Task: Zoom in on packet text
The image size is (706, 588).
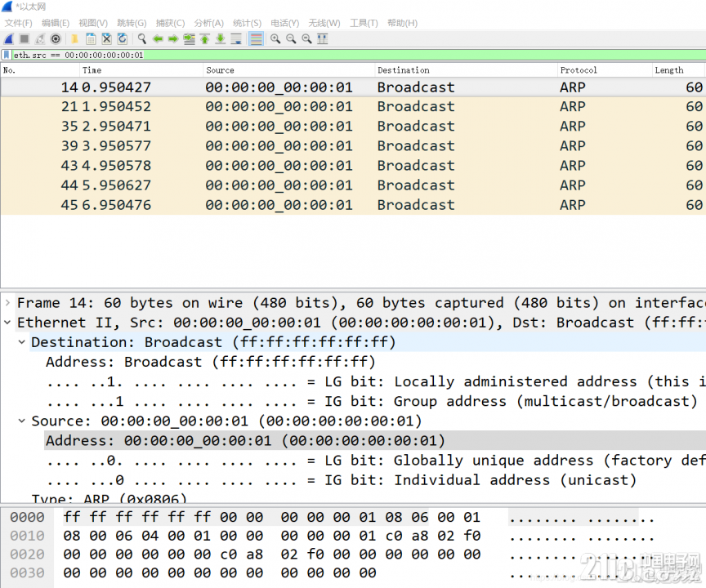Action: point(275,39)
